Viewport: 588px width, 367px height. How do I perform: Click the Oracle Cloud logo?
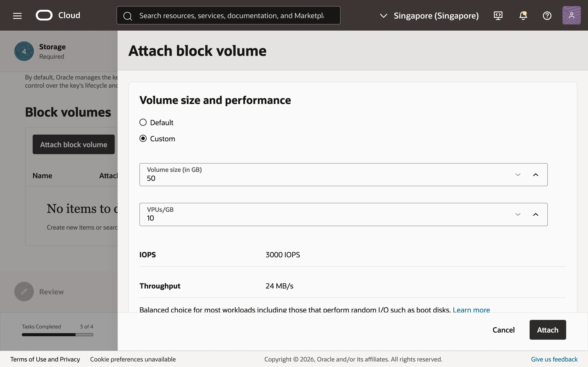click(x=44, y=15)
